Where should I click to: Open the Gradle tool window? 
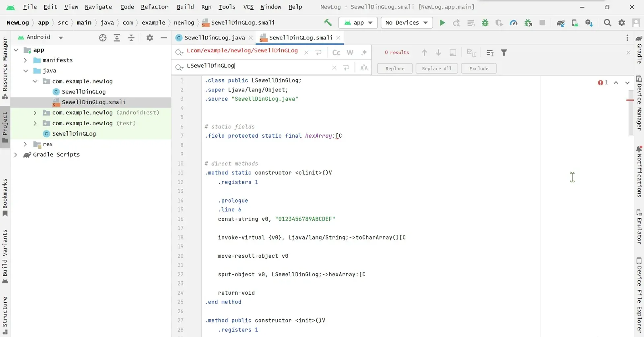point(639,50)
